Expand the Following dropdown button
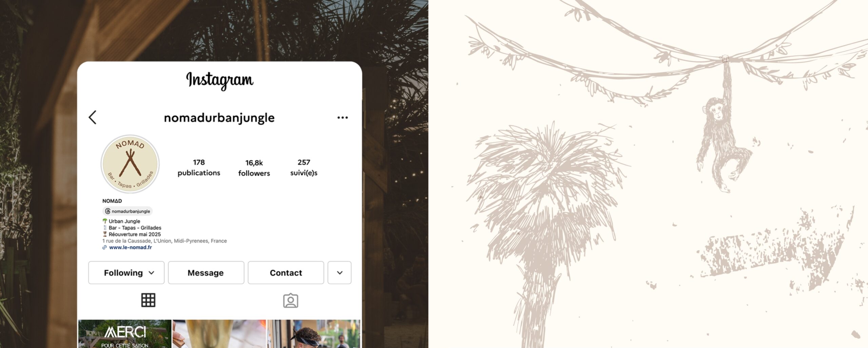 (x=126, y=272)
